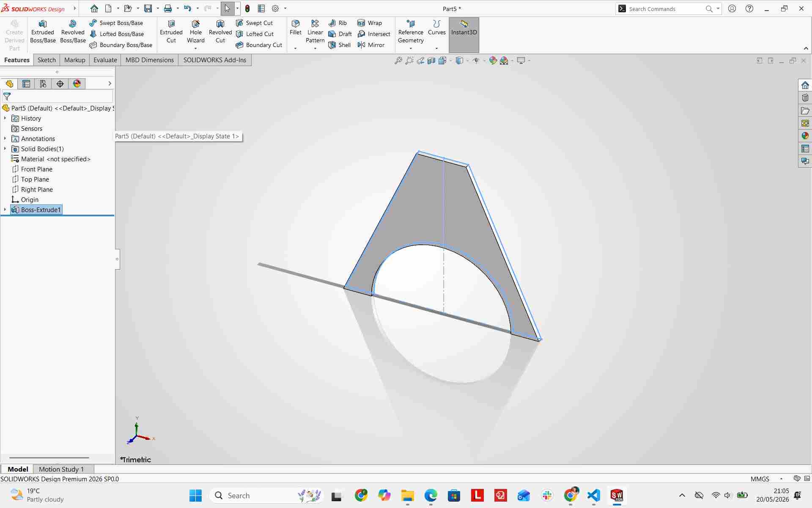
Task: Open the Motion Study 1 tab
Action: 61,469
